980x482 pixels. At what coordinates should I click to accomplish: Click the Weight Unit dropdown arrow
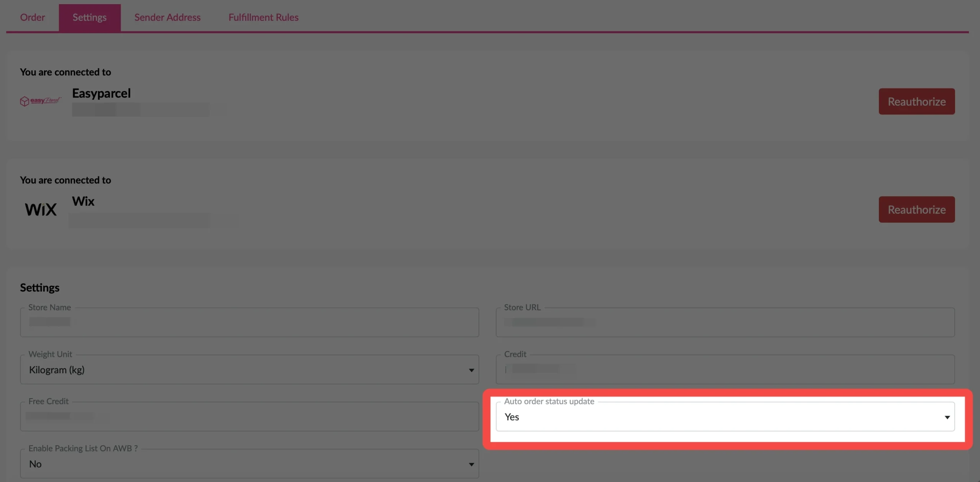(471, 370)
